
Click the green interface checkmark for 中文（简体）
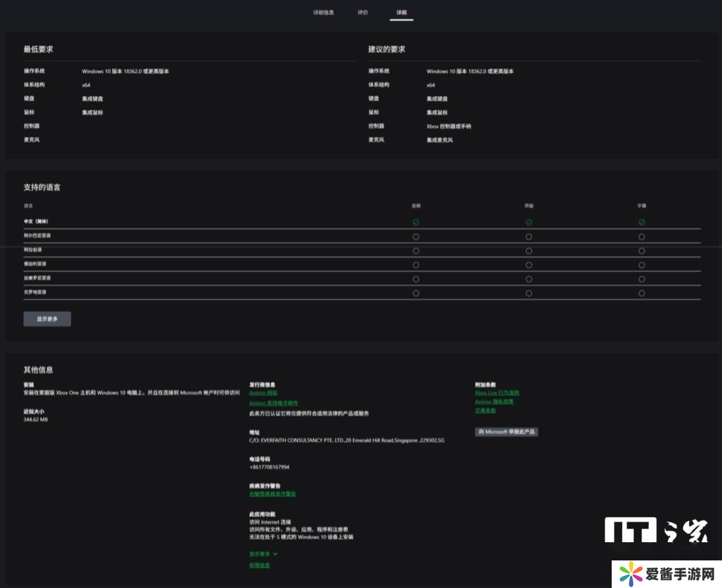pyautogui.click(x=528, y=222)
